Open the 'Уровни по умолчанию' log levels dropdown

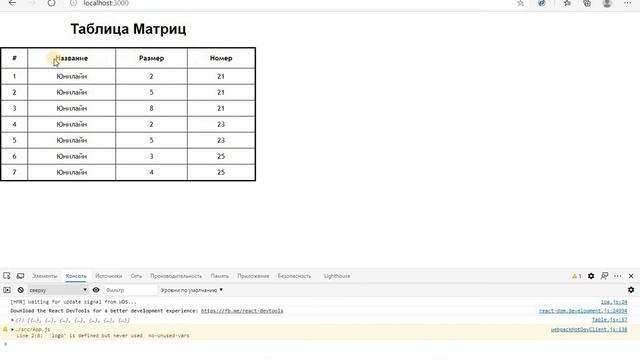coord(191,290)
